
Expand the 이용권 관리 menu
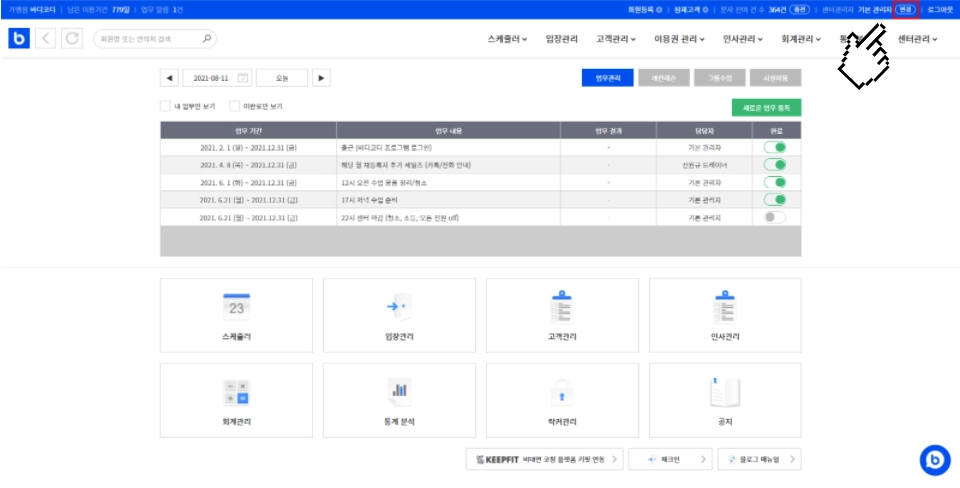click(x=680, y=39)
